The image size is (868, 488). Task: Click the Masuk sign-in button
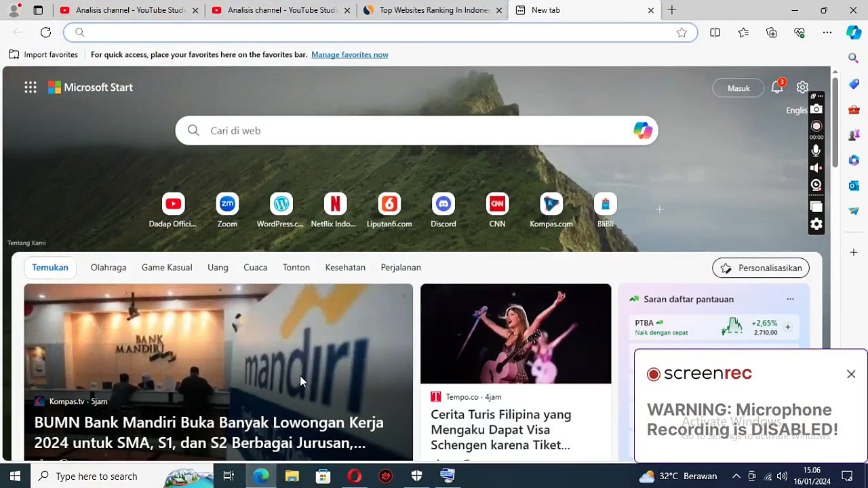click(x=738, y=88)
